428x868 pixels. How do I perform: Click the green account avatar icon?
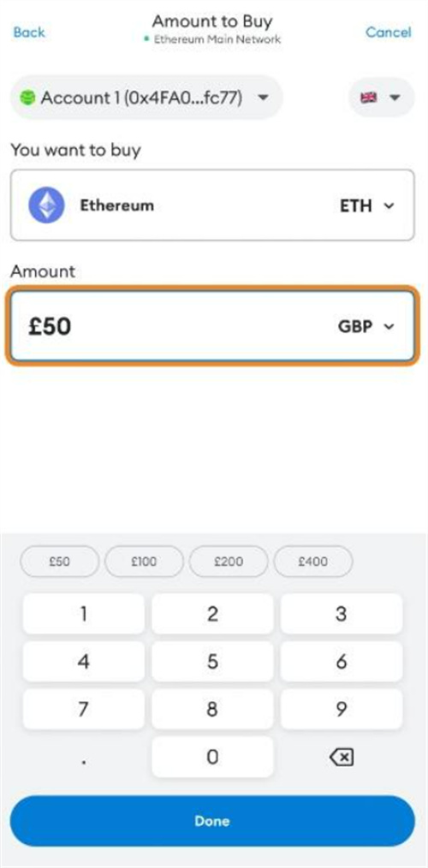click(27, 98)
